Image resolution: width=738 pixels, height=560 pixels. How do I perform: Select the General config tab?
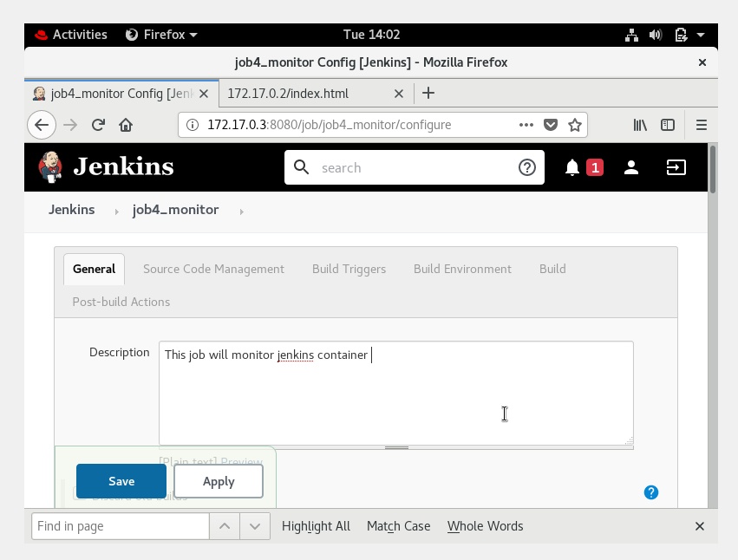click(x=95, y=270)
